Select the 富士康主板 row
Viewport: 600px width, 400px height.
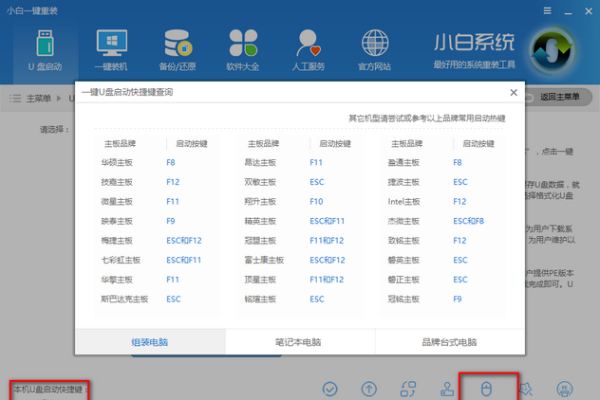[x=300, y=260]
